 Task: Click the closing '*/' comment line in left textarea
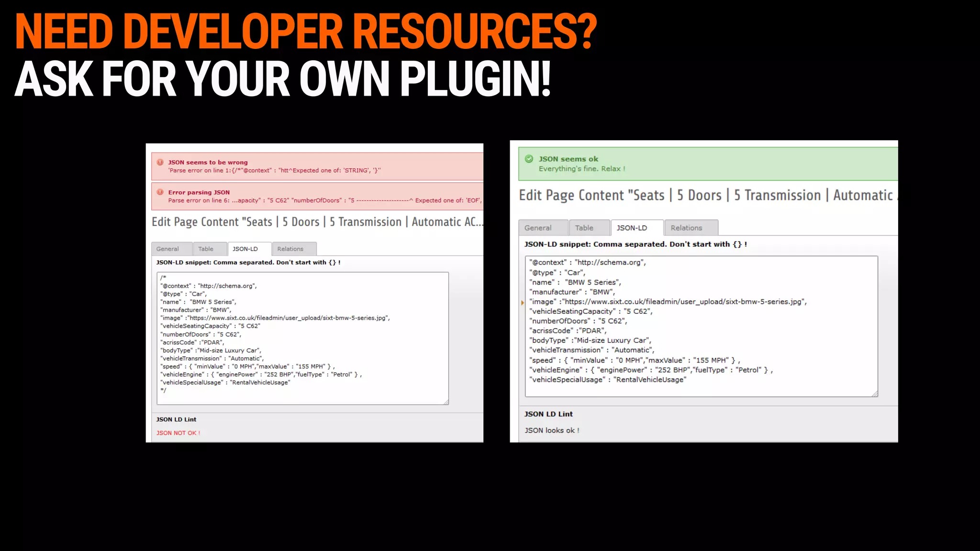[163, 390]
